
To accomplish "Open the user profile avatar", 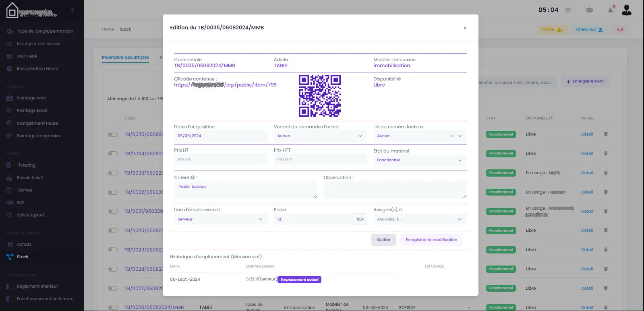I will pos(627,10).
